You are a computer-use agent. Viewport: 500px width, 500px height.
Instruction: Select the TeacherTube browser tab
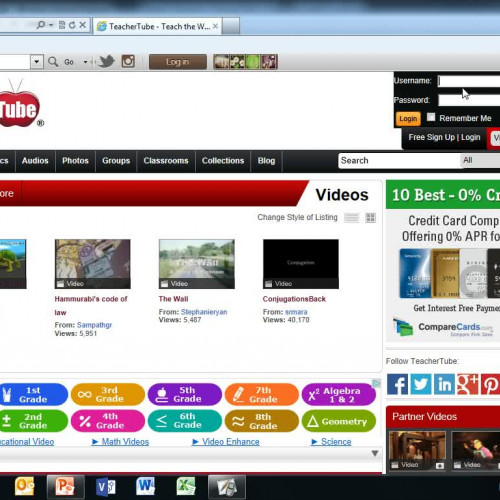(157, 26)
